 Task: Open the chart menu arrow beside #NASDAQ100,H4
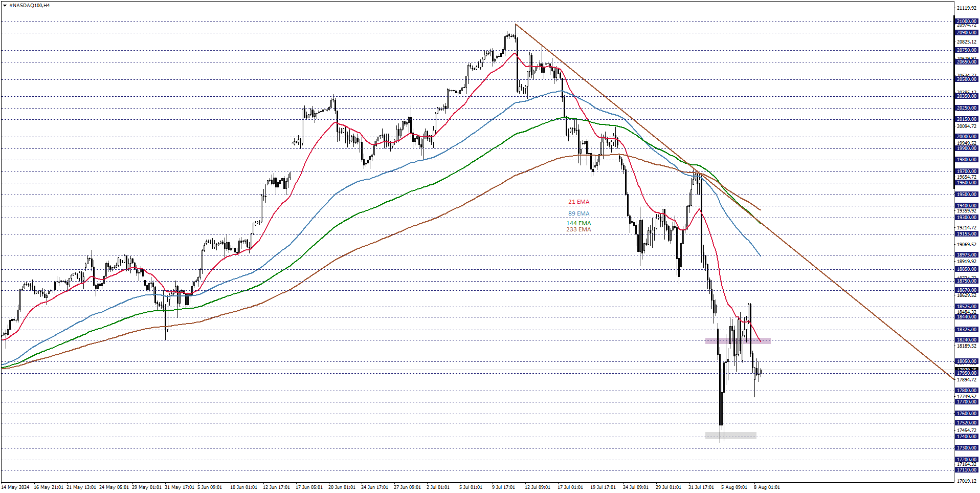point(5,6)
